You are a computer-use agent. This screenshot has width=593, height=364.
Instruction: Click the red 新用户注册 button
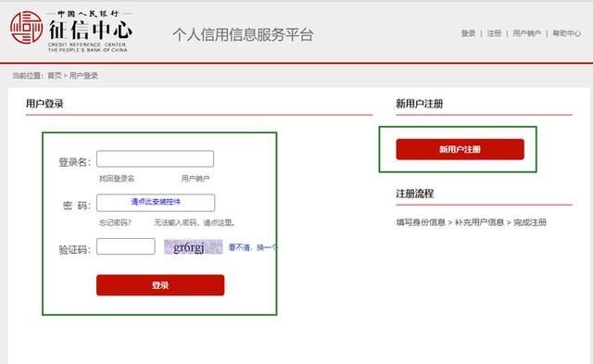[461, 149]
